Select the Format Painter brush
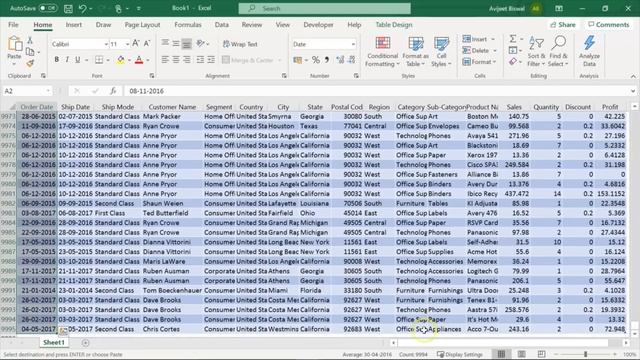Screen dimensions: 640x360 click(x=30, y=63)
